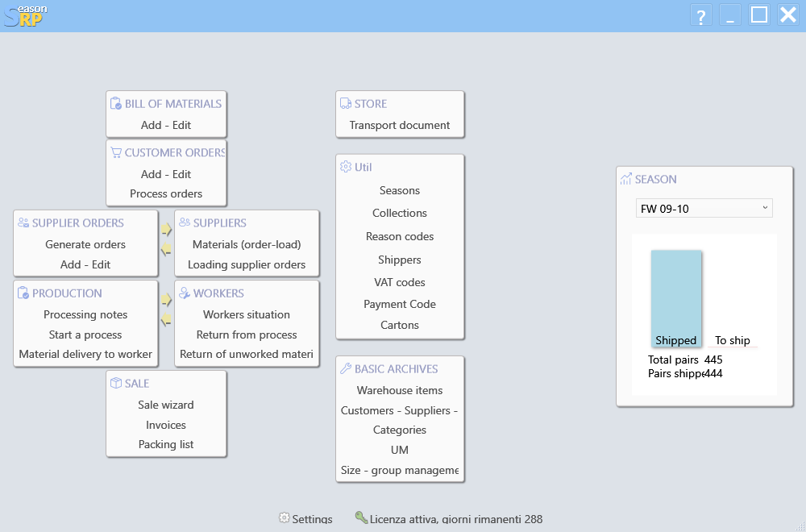This screenshot has width=806, height=532.
Task: Open Invoices
Action: (x=166, y=425)
